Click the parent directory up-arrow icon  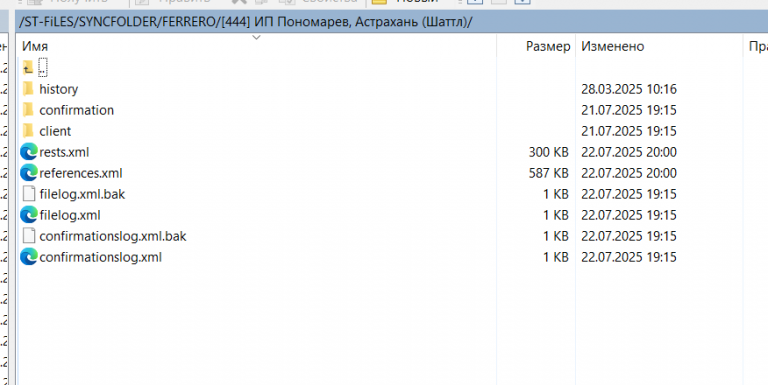28,68
